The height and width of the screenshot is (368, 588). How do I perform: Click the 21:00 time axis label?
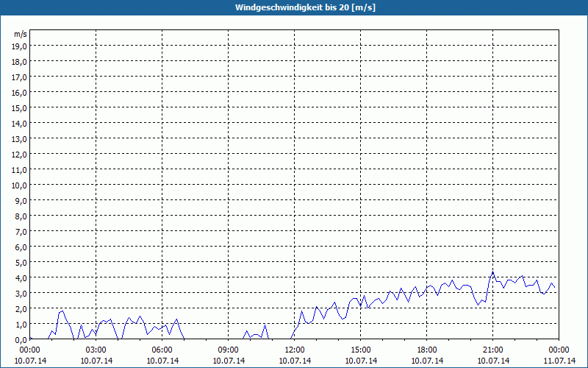coord(492,350)
